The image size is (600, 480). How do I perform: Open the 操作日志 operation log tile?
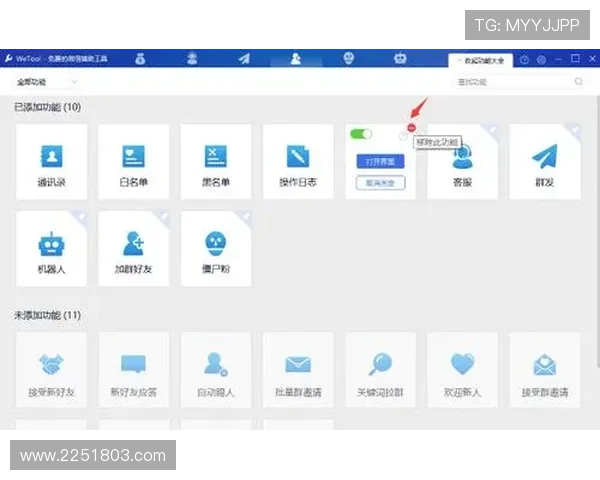[x=298, y=162]
